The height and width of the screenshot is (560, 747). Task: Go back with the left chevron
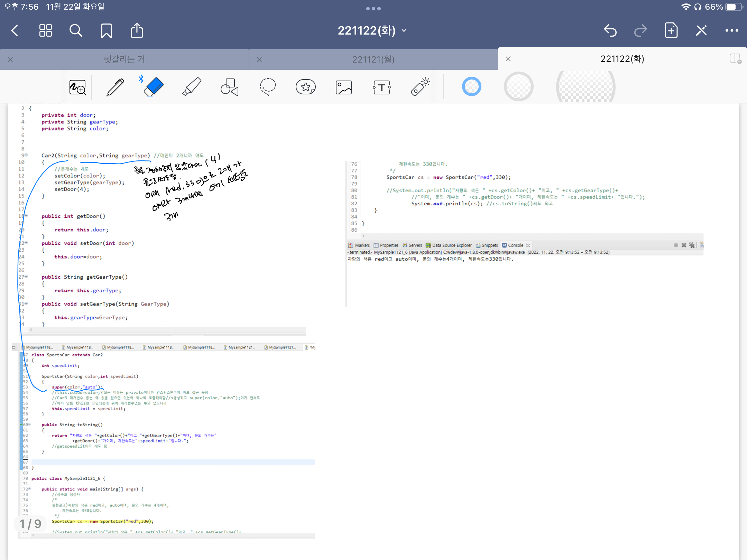click(x=15, y=30)
